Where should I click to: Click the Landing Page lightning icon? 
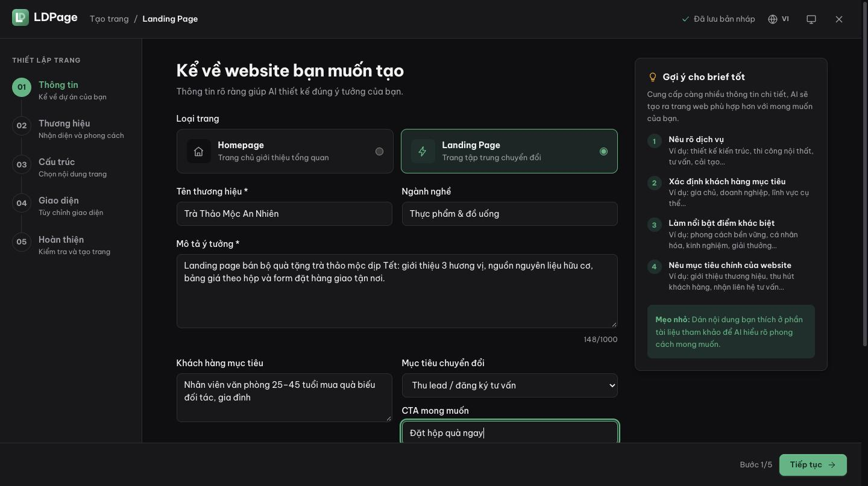tap(423, 151)
